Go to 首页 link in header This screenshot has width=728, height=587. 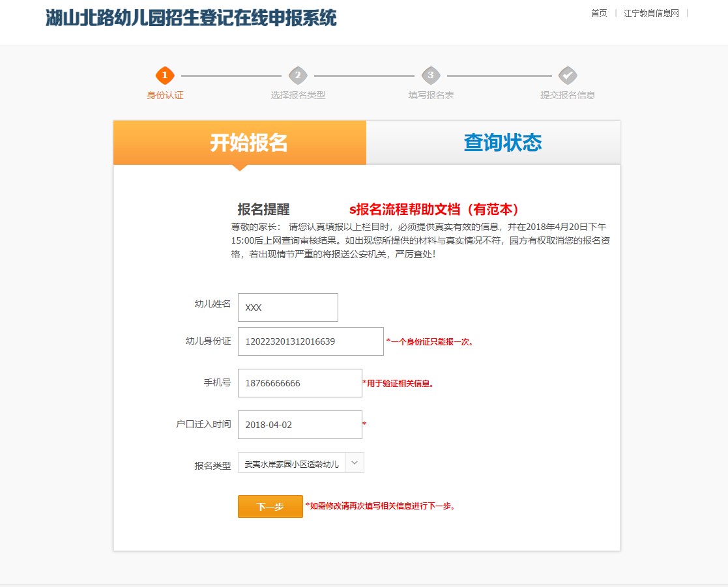599,13
